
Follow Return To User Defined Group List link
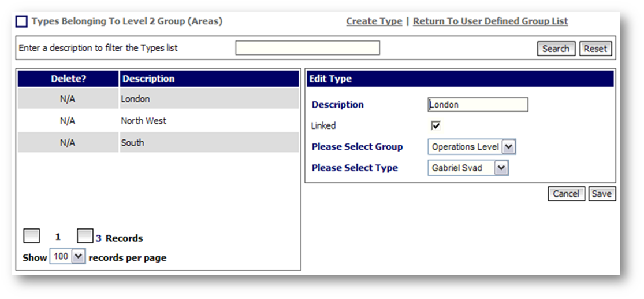pyautogui.click(x=490, y=21)
